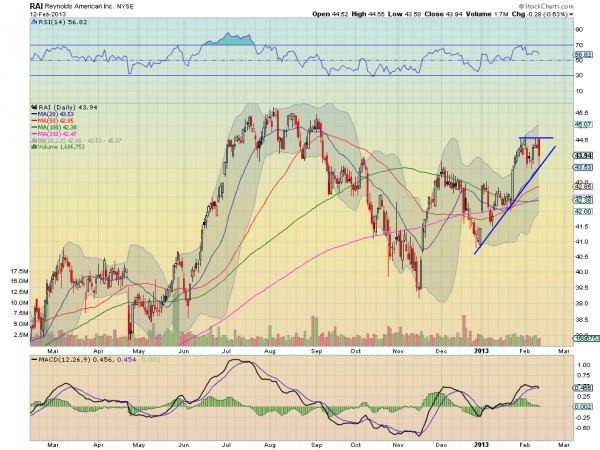Open the ©StockCharts.com attribution
The height and width of the screenshot is (450, 600).
(546, 6)
